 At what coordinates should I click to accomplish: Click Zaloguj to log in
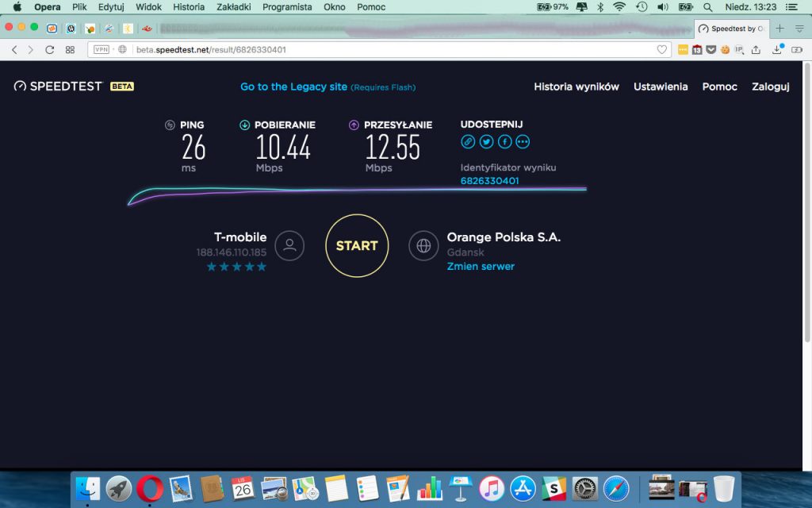pos(771,87)
